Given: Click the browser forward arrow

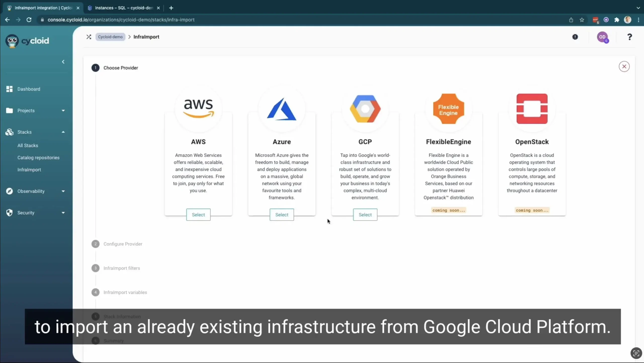Looking at the screenshot, I should (18, 20).
